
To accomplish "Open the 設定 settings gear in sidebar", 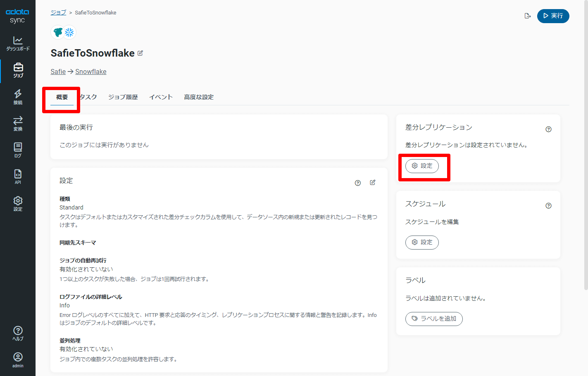I will (18, 204).
